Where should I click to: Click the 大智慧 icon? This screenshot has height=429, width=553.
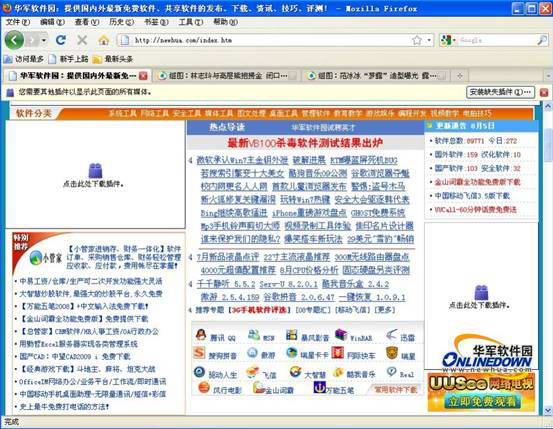coord(295,372)
